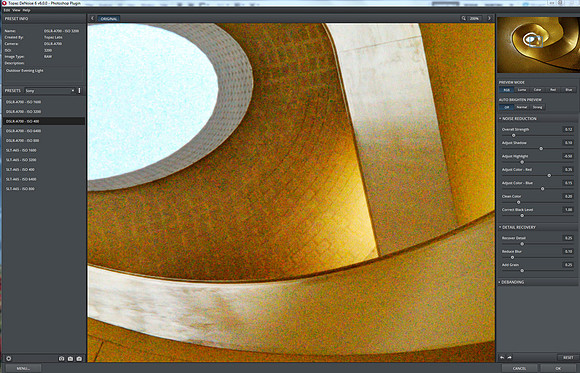Click the Add Grain value field
Image resolution: width=580 pixels, height=373 pixels.
(569, 265)
